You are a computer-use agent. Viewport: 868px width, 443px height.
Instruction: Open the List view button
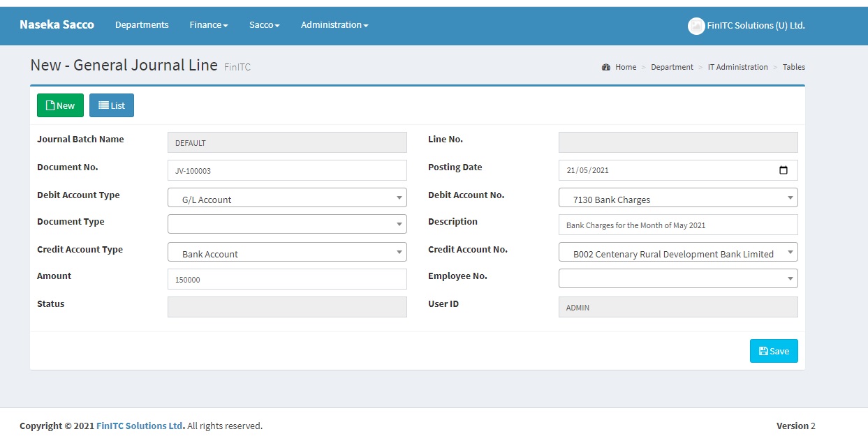(x=112, y=105)
